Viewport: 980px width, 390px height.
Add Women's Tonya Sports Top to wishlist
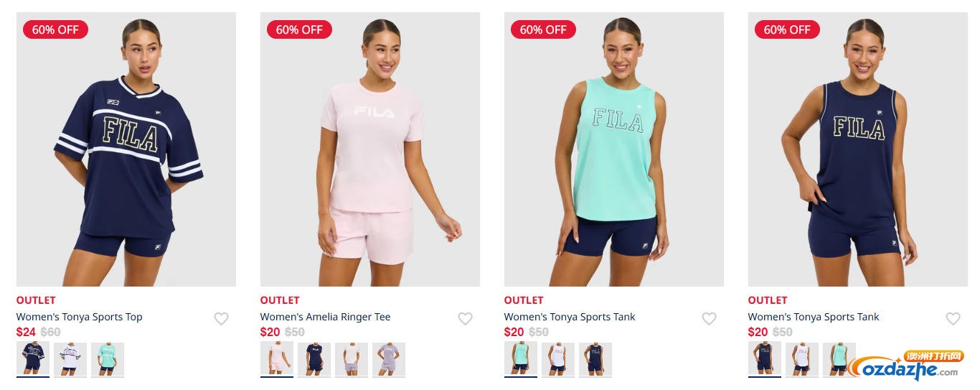coord(221,318)
